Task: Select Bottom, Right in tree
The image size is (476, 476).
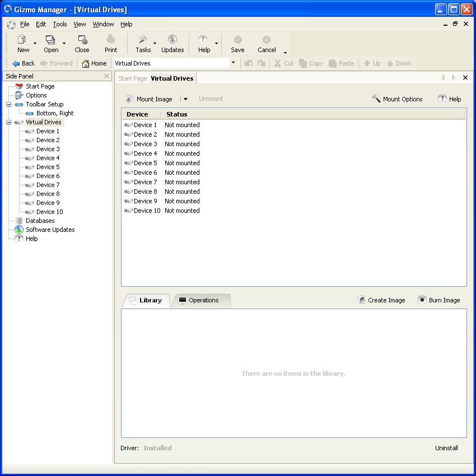Action: click(55, 113)
